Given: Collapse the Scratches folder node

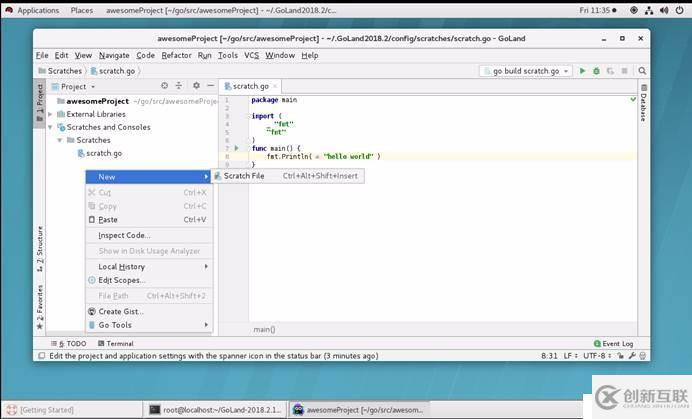Looking at the screenshot, I should (60, 140).
